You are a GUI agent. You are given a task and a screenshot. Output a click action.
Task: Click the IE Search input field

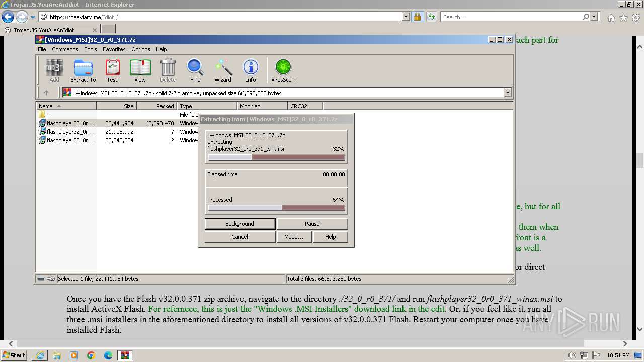pos(511,17)
